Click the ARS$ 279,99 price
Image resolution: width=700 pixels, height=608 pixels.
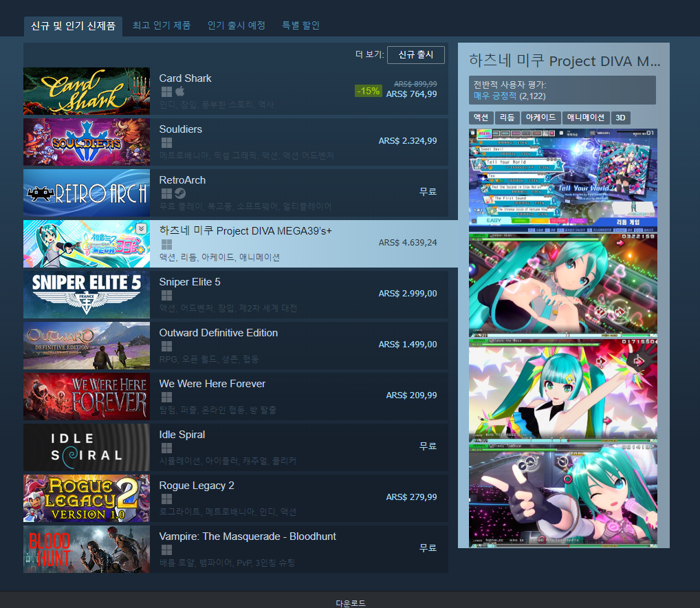click(x=412, y=497)
